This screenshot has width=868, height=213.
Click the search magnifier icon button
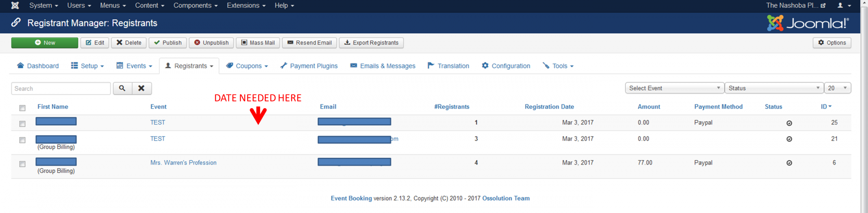(x=122, y=88)
